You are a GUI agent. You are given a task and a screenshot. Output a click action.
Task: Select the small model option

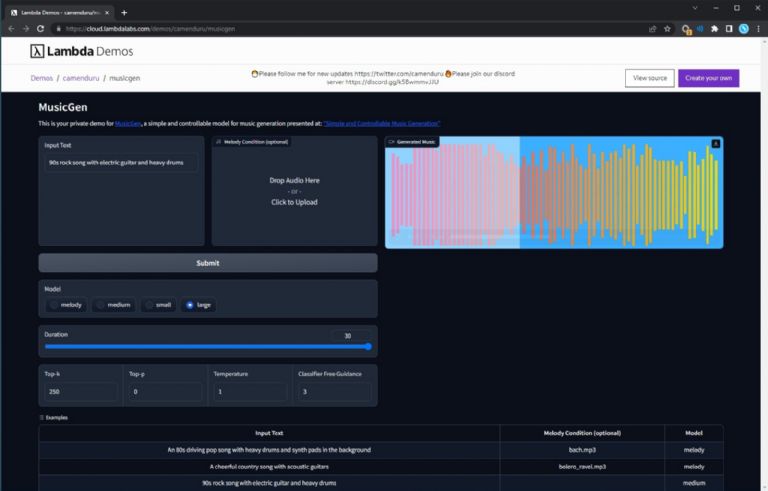point(158,305)
